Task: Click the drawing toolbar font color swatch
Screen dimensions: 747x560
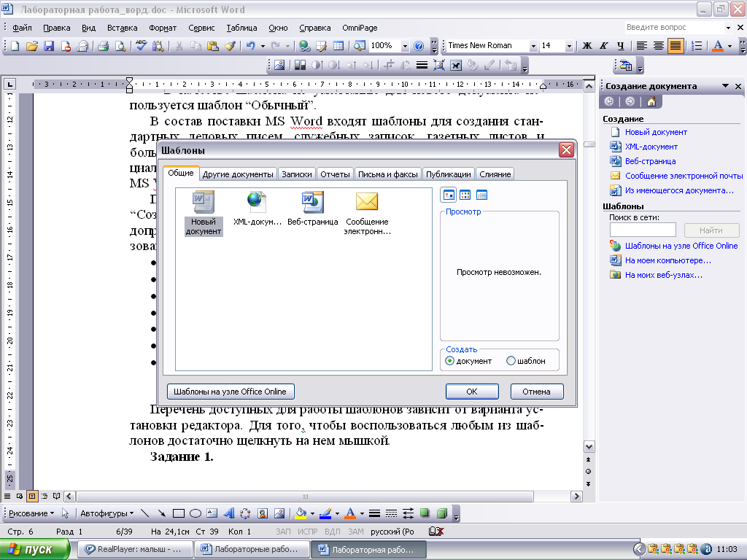Action: 350,513
